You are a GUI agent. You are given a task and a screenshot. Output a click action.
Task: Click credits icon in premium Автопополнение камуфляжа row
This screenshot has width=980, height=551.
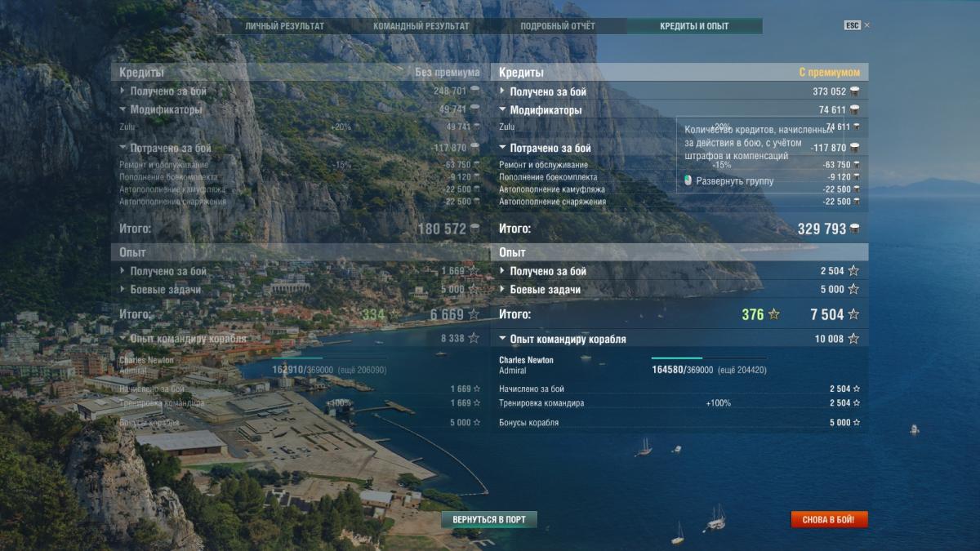coord(857,189)
